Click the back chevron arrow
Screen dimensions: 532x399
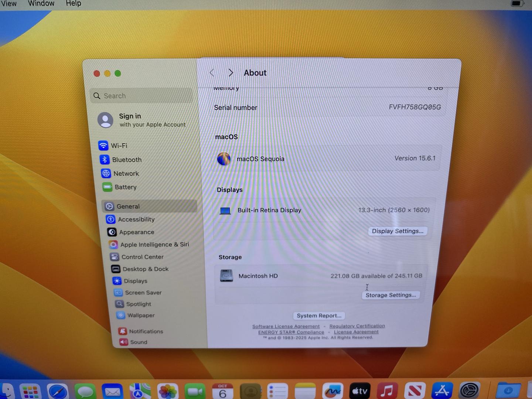point(212,73)
